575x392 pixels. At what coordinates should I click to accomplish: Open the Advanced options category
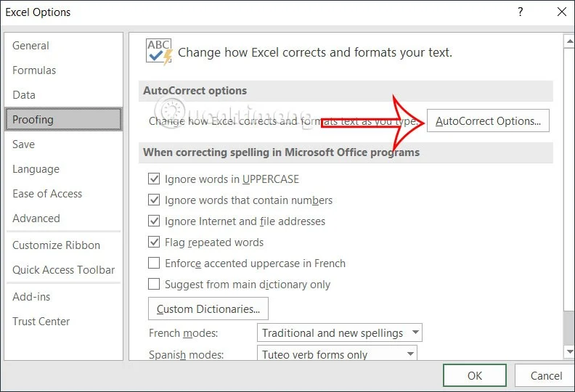click(36, 219)
